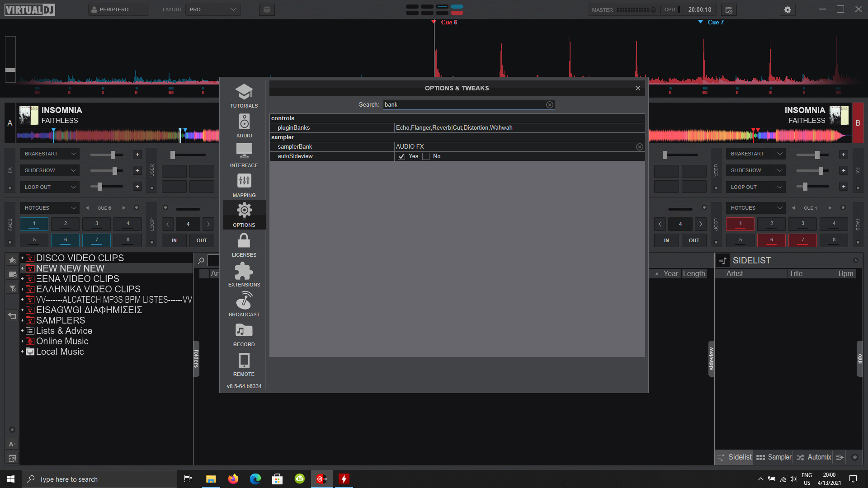Open deck A HOTCUES pads dropdown

coord(49,208)
